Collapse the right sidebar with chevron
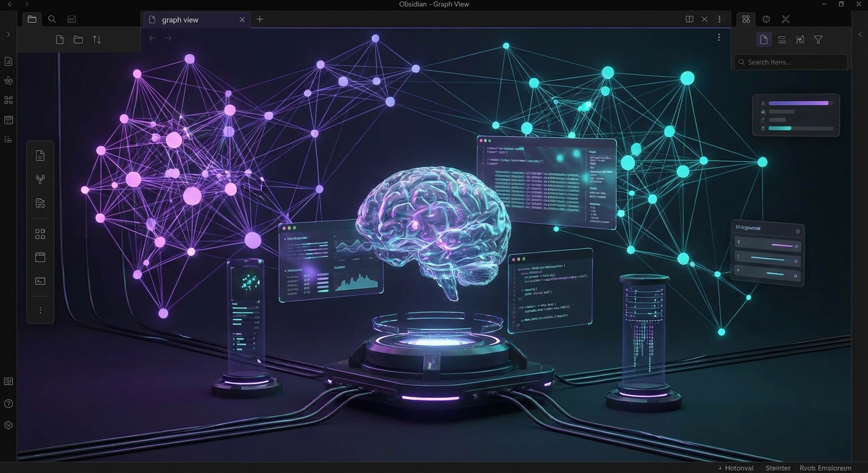This screenshot has width=868, height=473. click(860, 34)
